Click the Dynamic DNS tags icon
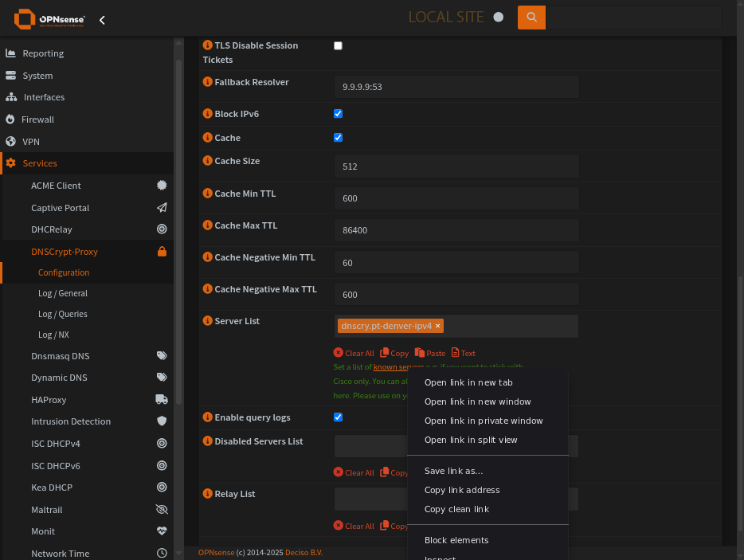 tap(162, 378)
